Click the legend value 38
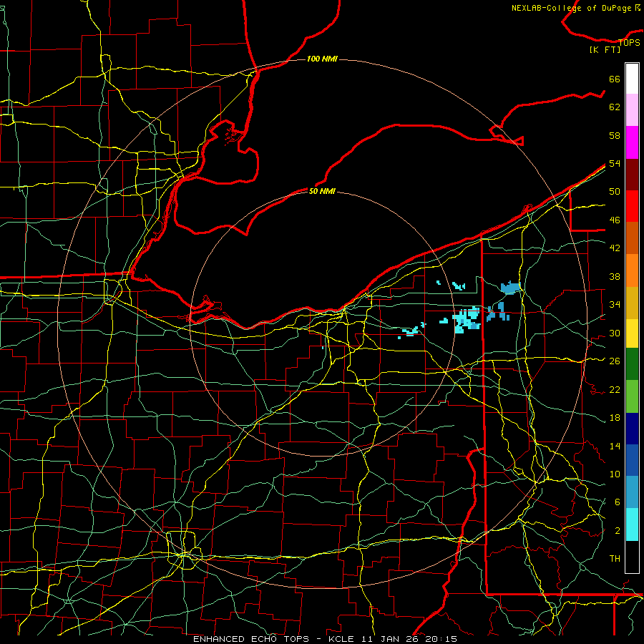Viewport: 644px width, 644px height. pos(615,276)
